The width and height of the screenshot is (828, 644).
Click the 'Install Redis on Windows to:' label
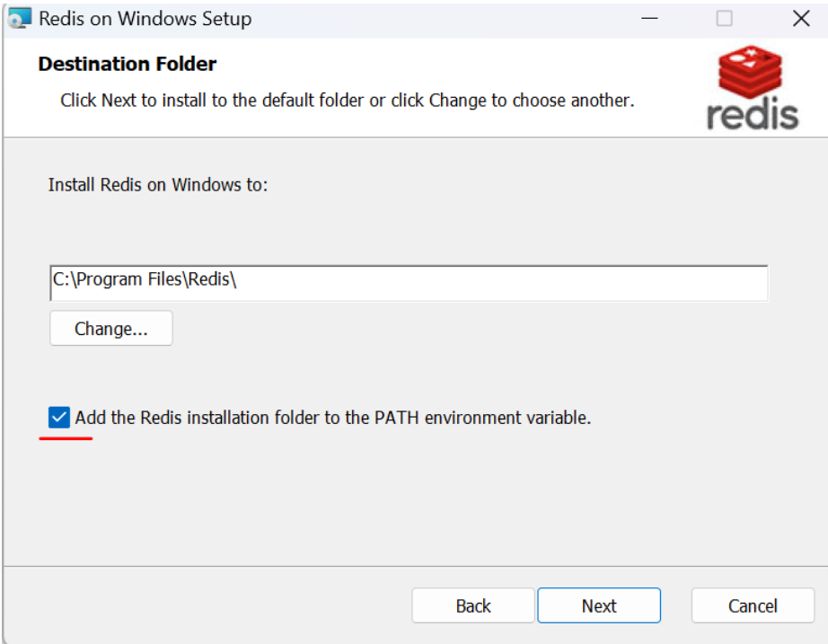tap(158, 185)
